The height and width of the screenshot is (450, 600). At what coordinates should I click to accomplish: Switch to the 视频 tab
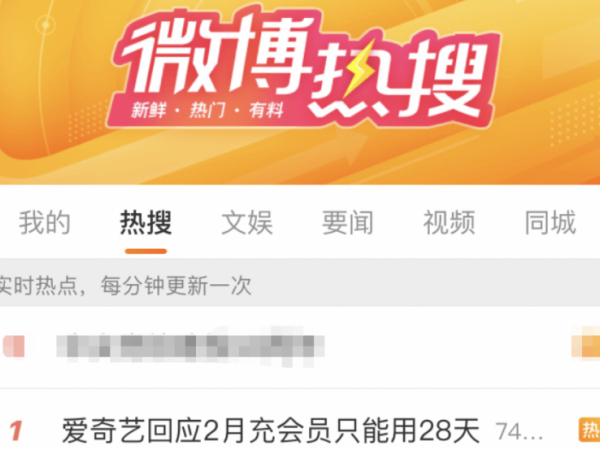pos(449,222)
